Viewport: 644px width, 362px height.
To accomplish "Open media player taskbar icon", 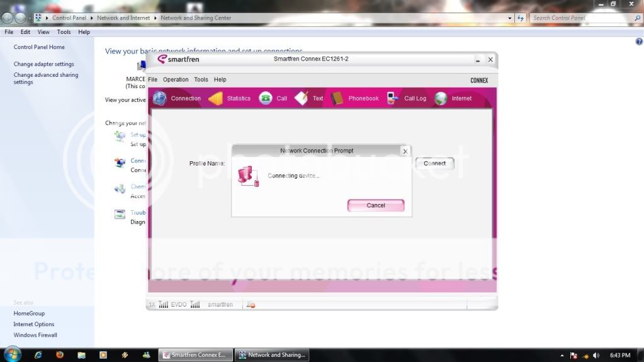I will [x=103, y=355].
